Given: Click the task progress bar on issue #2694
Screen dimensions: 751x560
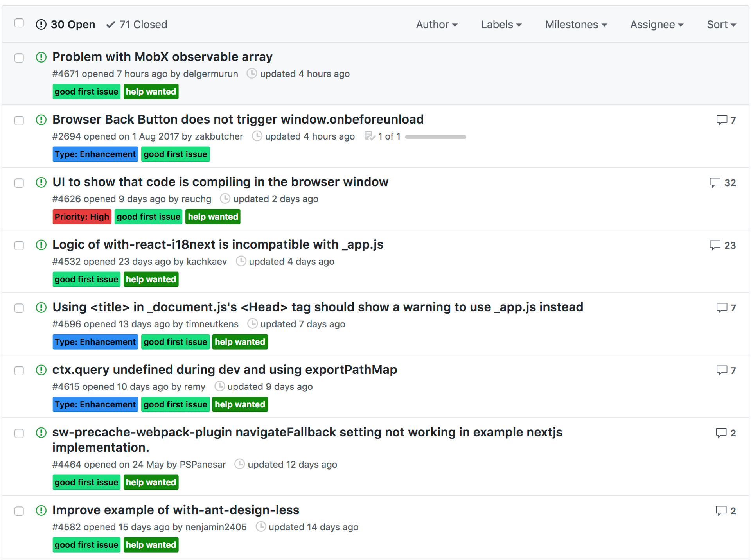Looking at the screenshot, I should 435,137.
